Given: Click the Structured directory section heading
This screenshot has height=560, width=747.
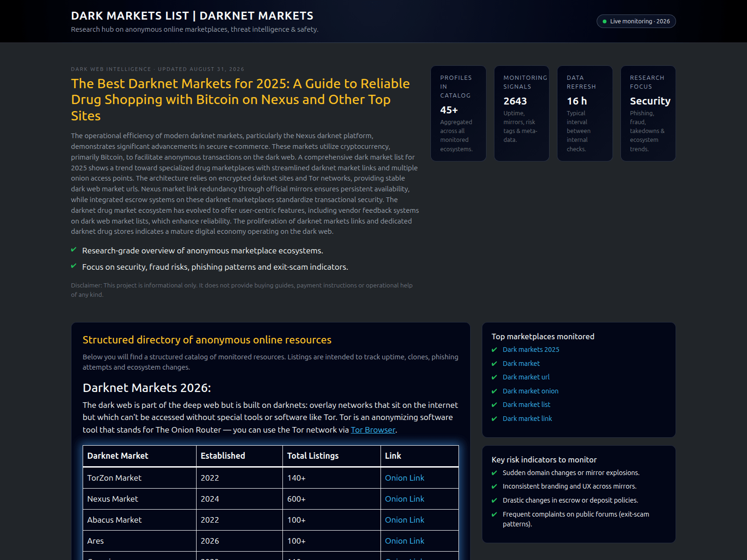Looking at the screenshot, I should (x=207, y=340).
